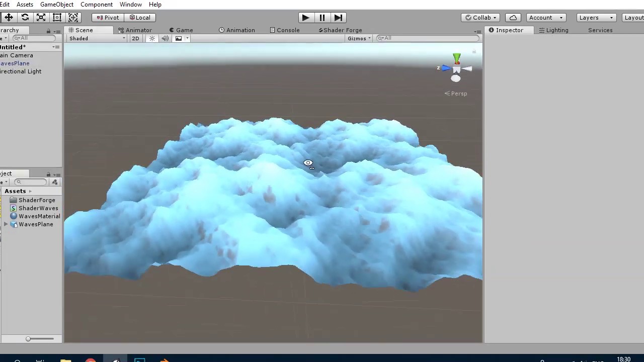
Task: Adjust the Project icon size slider
Action: 40,339
